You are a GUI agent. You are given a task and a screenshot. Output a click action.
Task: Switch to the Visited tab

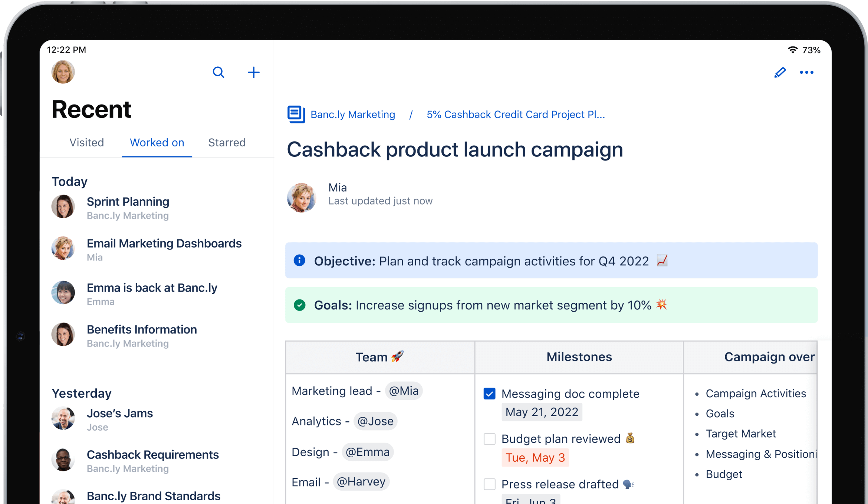tap(86, 143)
